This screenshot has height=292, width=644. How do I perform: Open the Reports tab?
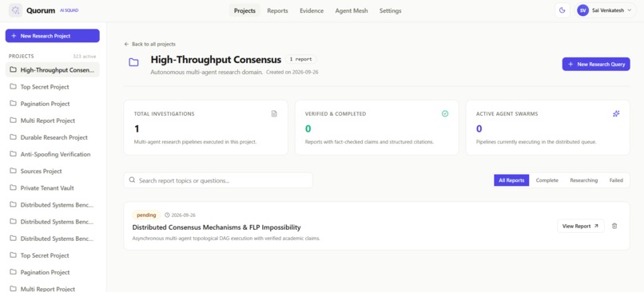click(x=277, y=10)
